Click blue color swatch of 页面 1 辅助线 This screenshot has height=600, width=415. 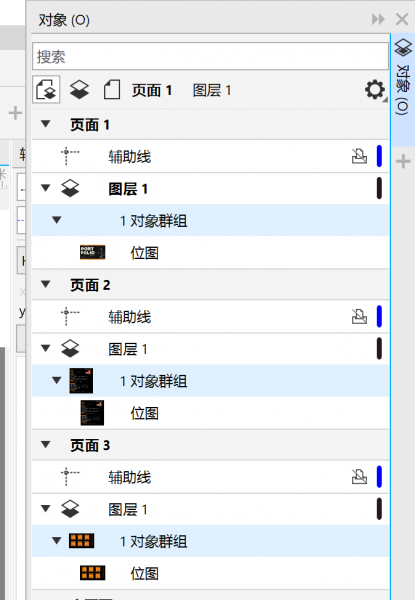379,156
